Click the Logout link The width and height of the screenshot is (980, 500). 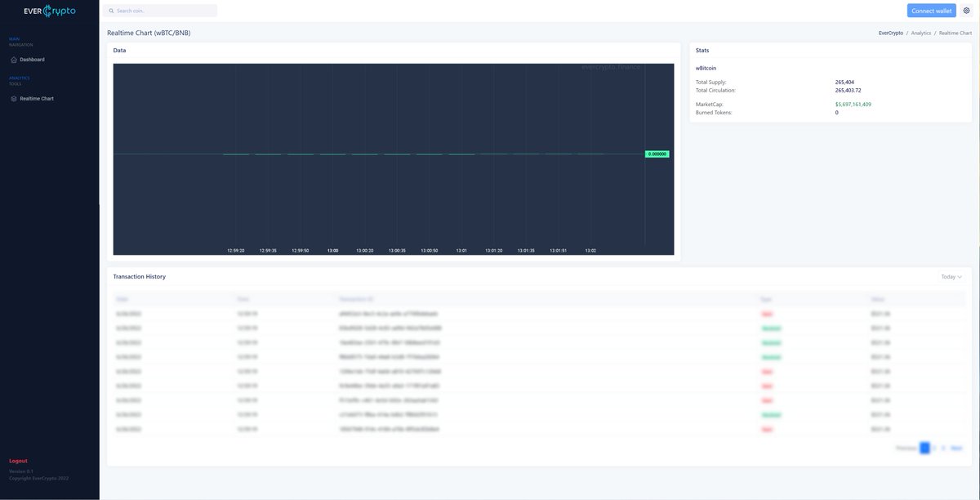pos(18,461)
